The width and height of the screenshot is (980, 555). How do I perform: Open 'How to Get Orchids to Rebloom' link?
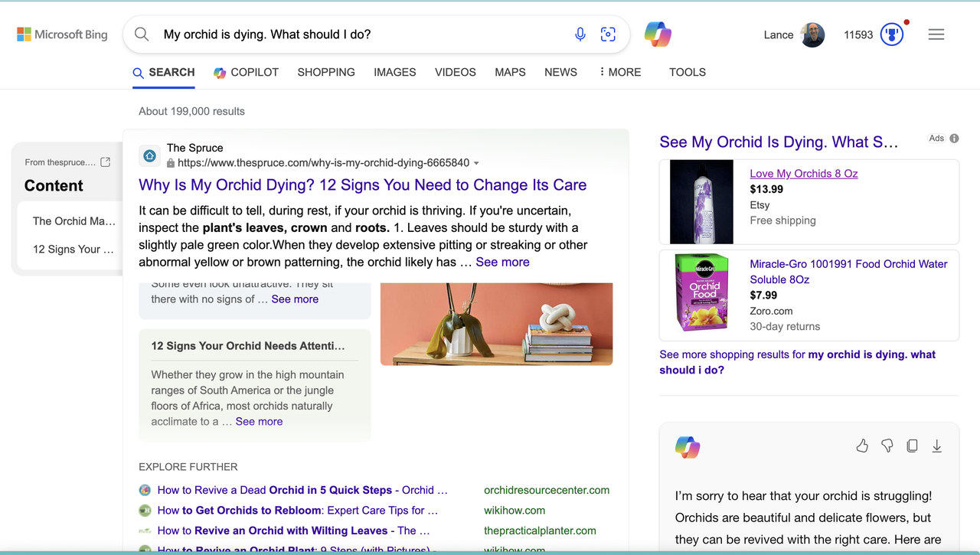(298, 511)
